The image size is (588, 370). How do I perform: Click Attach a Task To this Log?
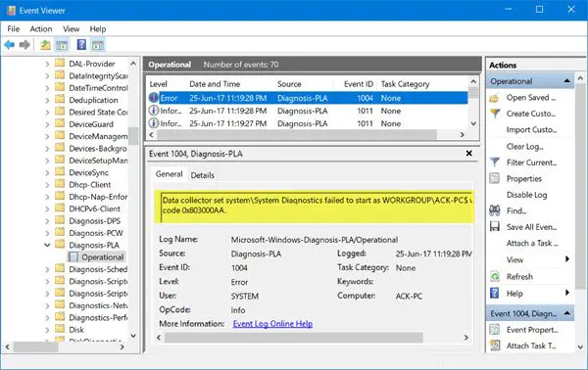pyautogui.click(x=532, y=243)
